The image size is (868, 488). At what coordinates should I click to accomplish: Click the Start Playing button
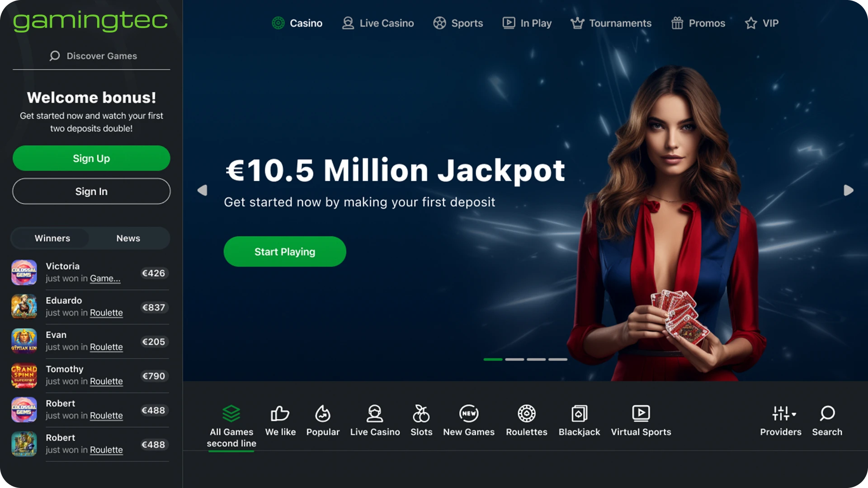coord(285,252)
